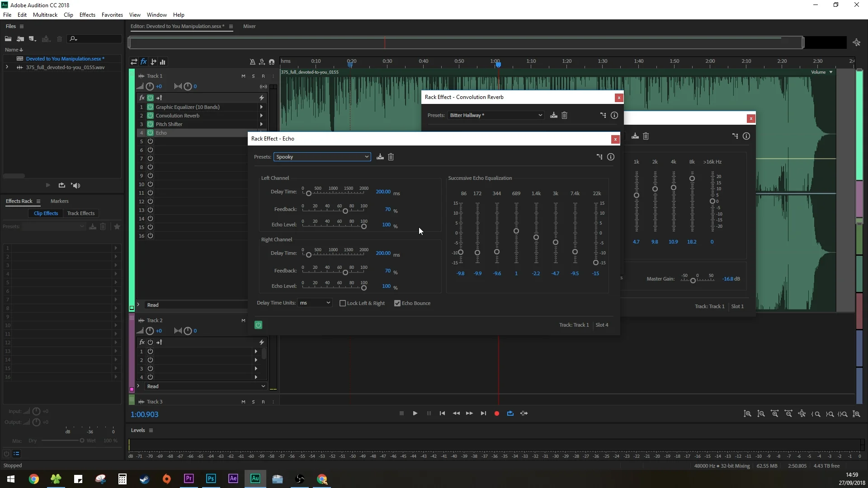Open the Multitrack menu
The image size is (868, 488).
(45, 15)
